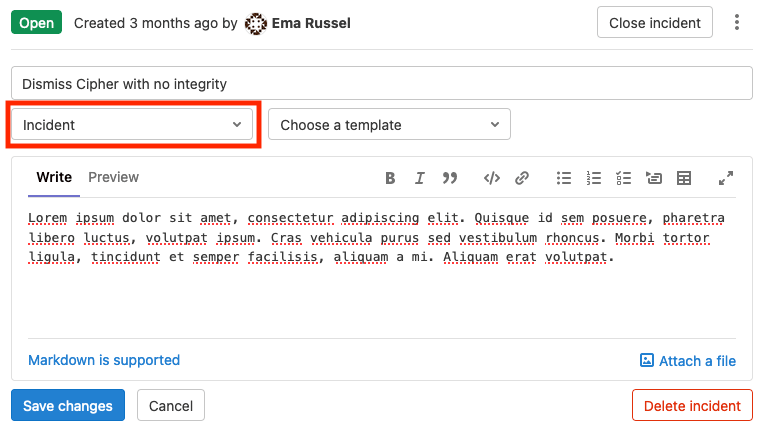Click the Save changes button
Image resolution: width=762 pixels, height=425 pixels.
tap(68, 406)
